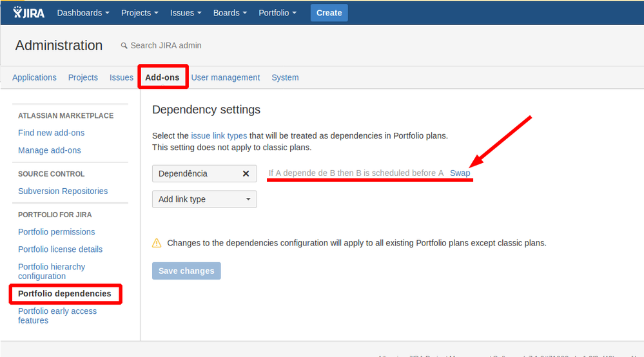
Task: Click the yellow warning triangle icon
Action: 157,243
